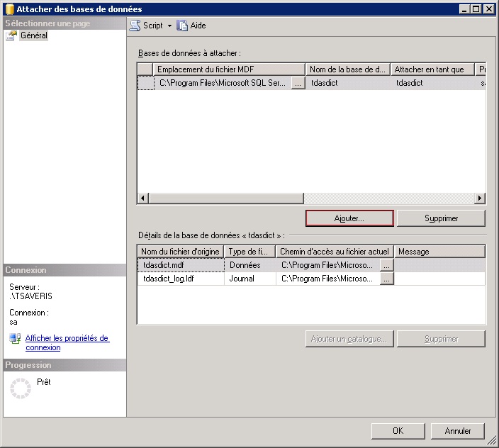Browse path for tdasdict_log.ldf row
This screenshot has width=499, height=448.
pos(387,279)
